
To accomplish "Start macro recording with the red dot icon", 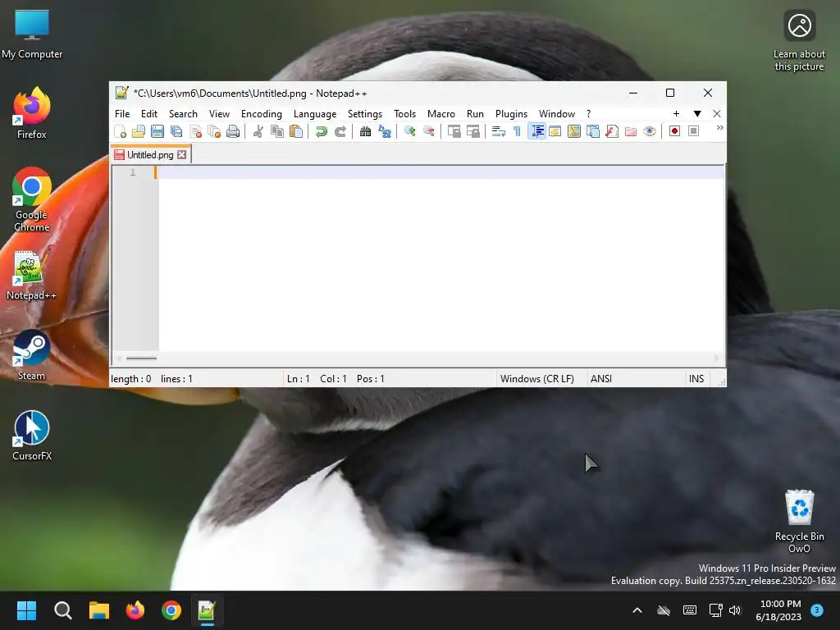I will [x=674, y=131].
